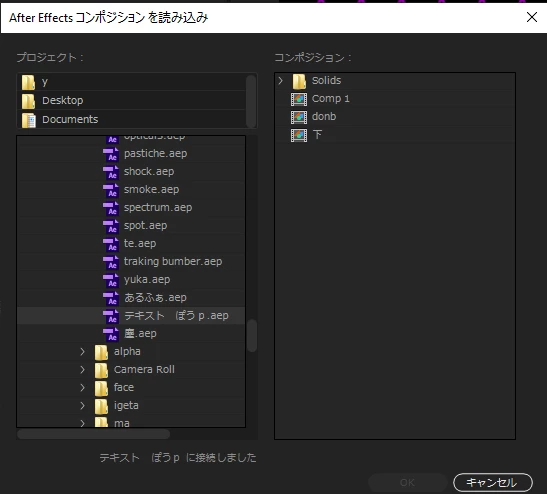This screenshot has height=494, width=547.
Task: Close the After Effects import dialog
Action: click(x=532, y=17)
